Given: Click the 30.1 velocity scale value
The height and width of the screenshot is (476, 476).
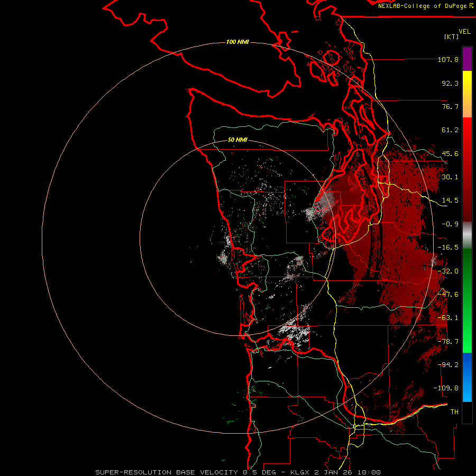Looking at the screenshot, I should pyautogui.click(x=450, y=177).
